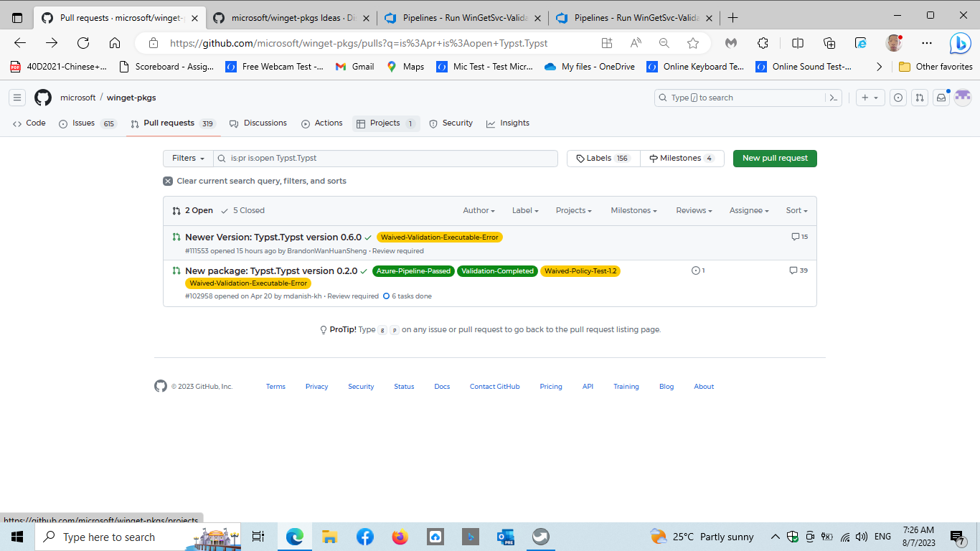Open your GitHub profile avatar menu

pyautogui.click(x=962, y=98)
